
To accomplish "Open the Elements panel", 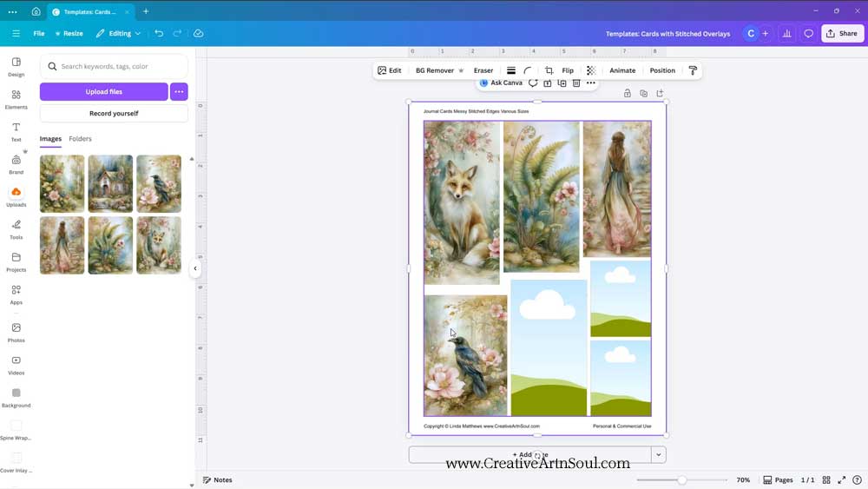I will tap(16, 100).
